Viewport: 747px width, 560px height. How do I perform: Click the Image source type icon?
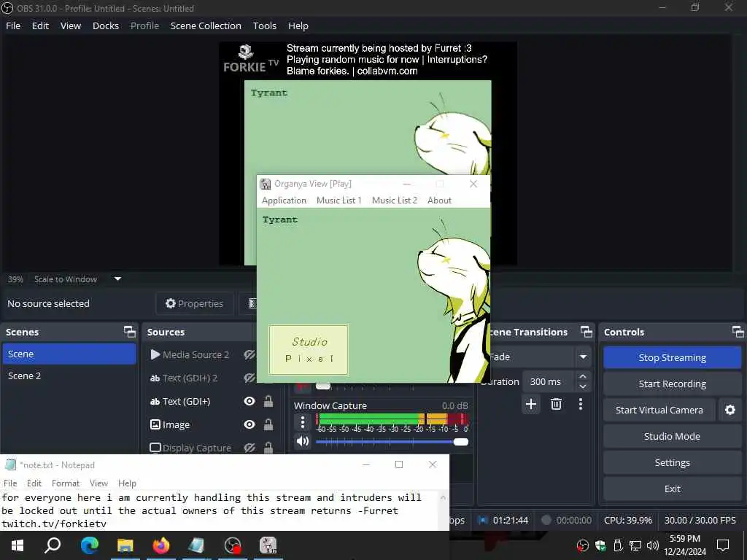[x=155, y=424]
